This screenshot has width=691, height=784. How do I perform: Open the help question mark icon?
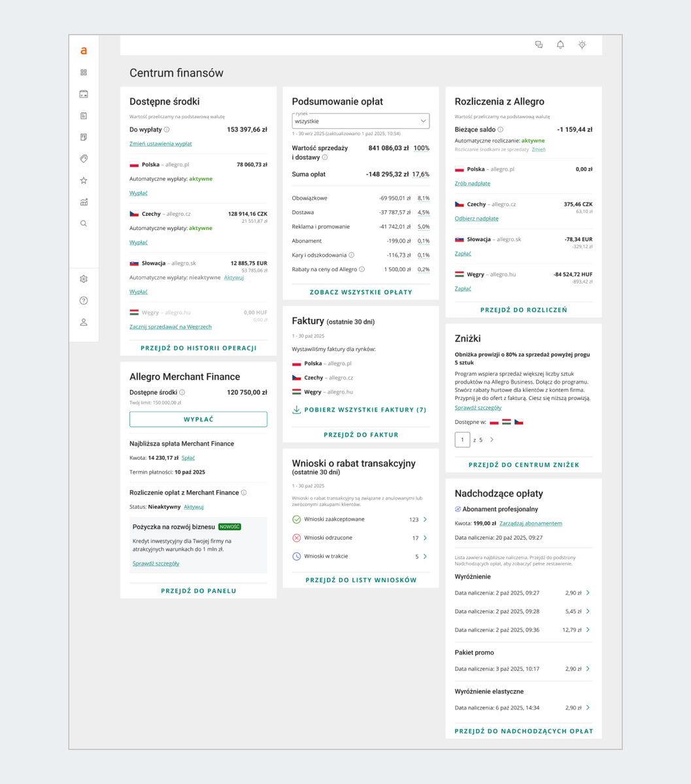pos(84,301)
